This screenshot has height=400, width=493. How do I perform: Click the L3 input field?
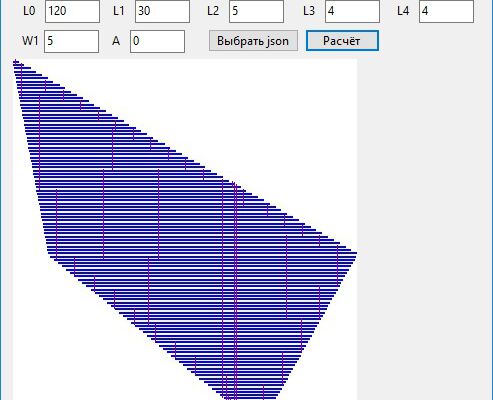tap(352, 11)
